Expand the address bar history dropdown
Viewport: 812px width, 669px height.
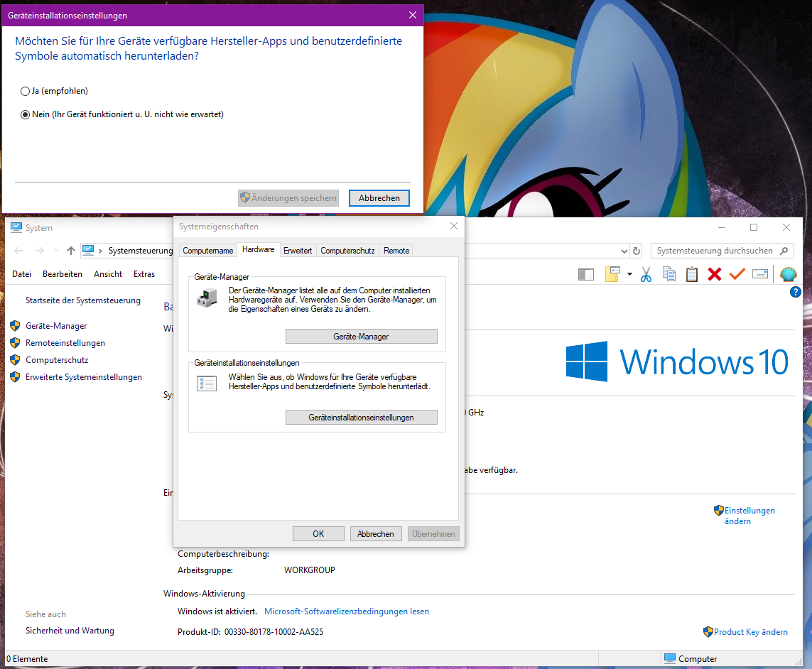[x=624, y=251]
